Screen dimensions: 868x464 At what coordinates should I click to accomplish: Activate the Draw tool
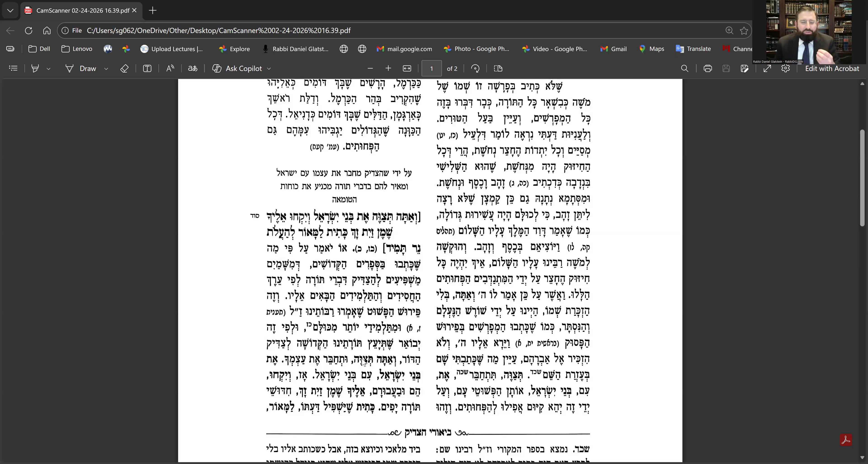click(81, 69)
